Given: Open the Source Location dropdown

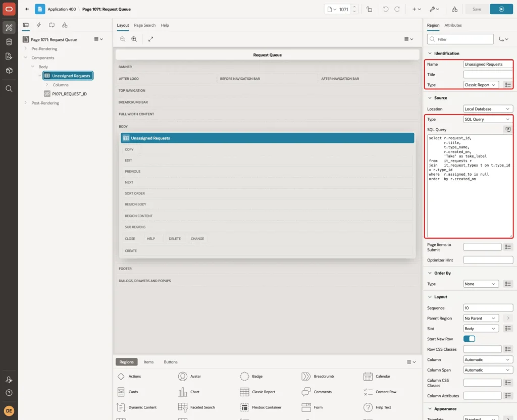Looking at the screenshot, I should point(488,109).
